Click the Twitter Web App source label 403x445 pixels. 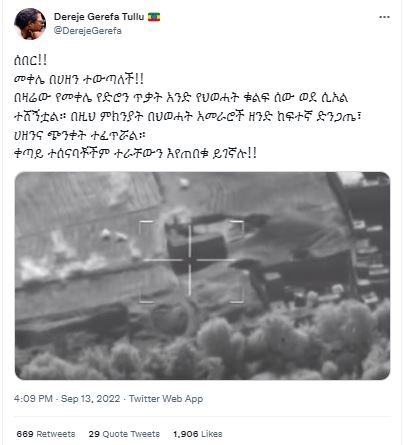[166, 399]
